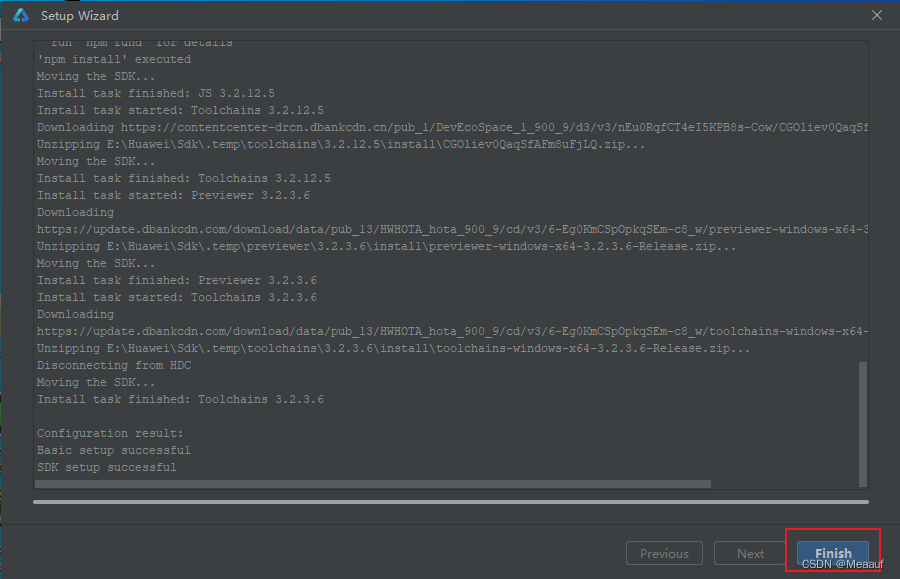Click the toolchains-windows-x64 download URL line
Viewport: 900px width, 579px height.
[452, 332]
